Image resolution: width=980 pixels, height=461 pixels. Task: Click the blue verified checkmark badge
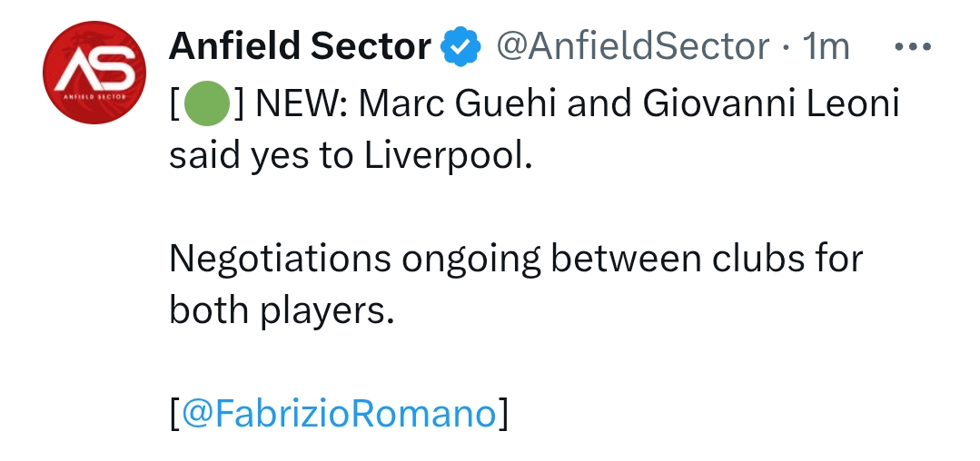pos(460,47)
